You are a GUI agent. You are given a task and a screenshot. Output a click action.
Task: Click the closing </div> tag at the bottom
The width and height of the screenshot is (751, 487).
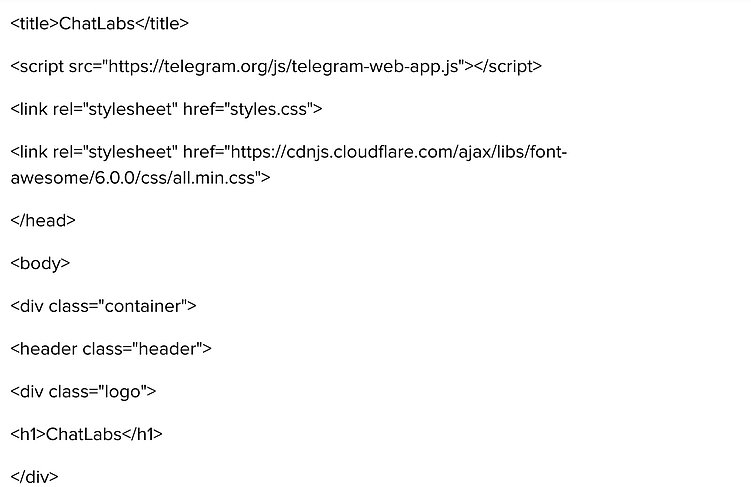click(x=35, y=477)
